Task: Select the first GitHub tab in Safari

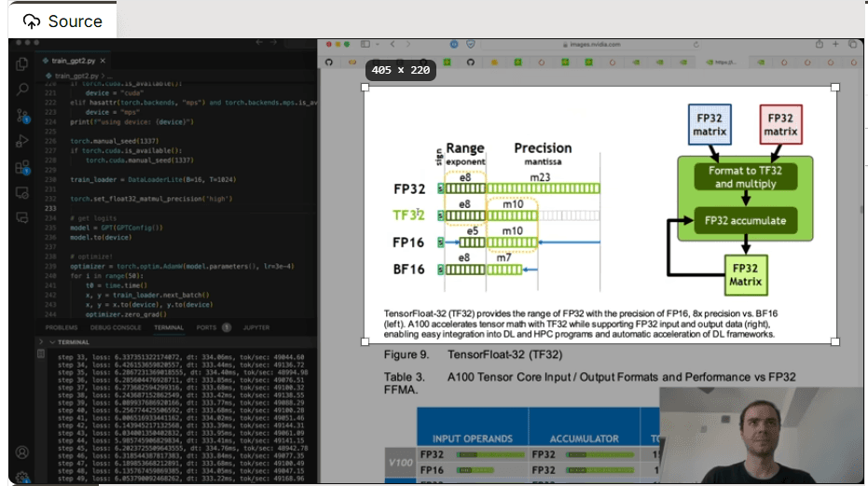Action: (x=329, y=62)
